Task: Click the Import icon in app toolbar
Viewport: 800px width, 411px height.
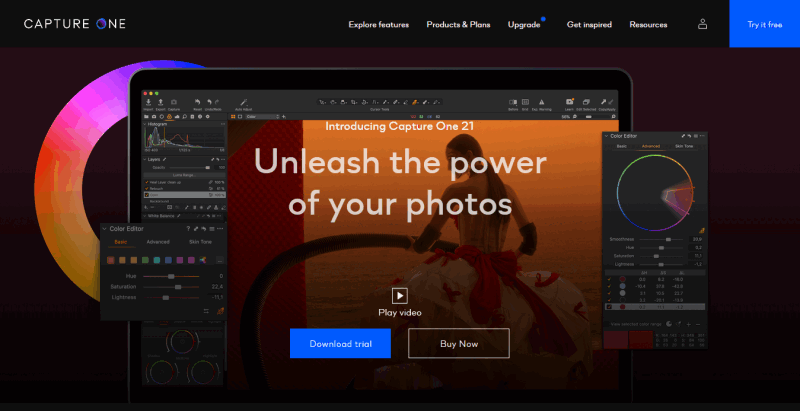Action: 148,104
